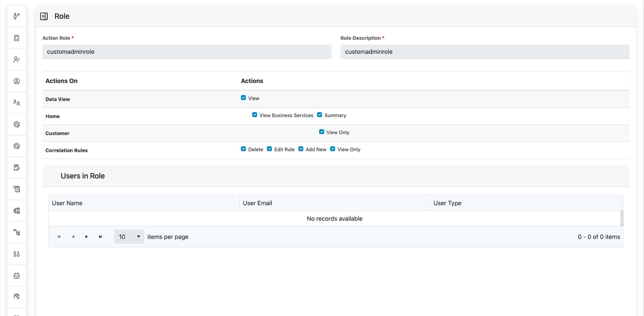Click the speedometer performance gauge icon
The width and height of the screenshot is (644, 316).
coord(17,296)
